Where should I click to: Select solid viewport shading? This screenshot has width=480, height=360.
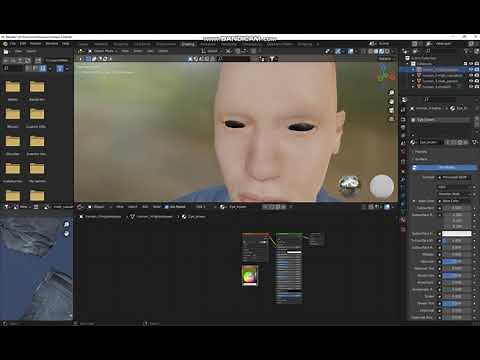click(x=376, y=51)
